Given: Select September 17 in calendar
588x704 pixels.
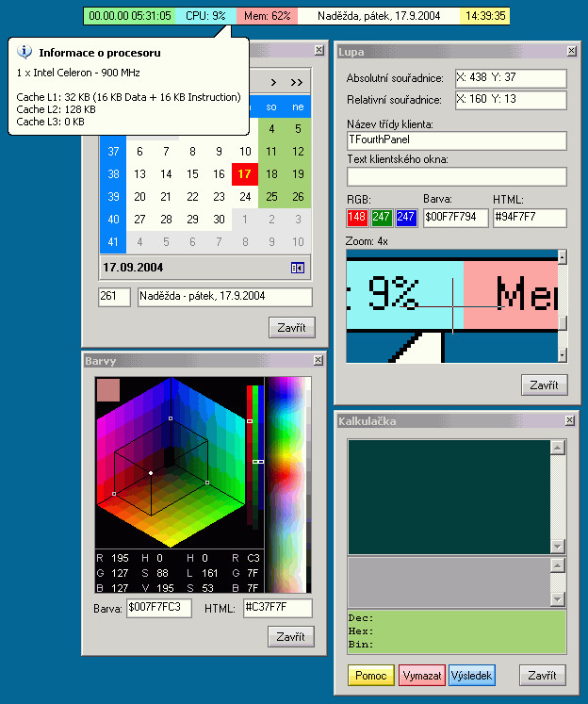Looking at the screenshot, I should (245, 174).
